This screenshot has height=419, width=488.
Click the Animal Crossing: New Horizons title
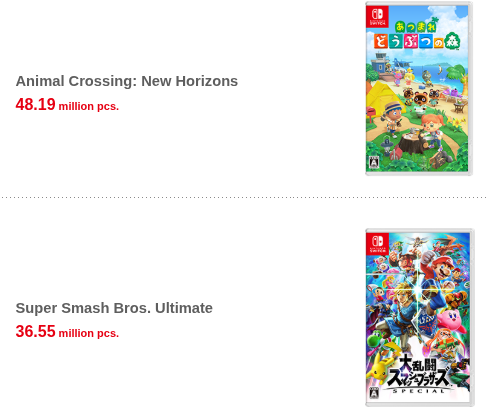(x=127, y=81)
